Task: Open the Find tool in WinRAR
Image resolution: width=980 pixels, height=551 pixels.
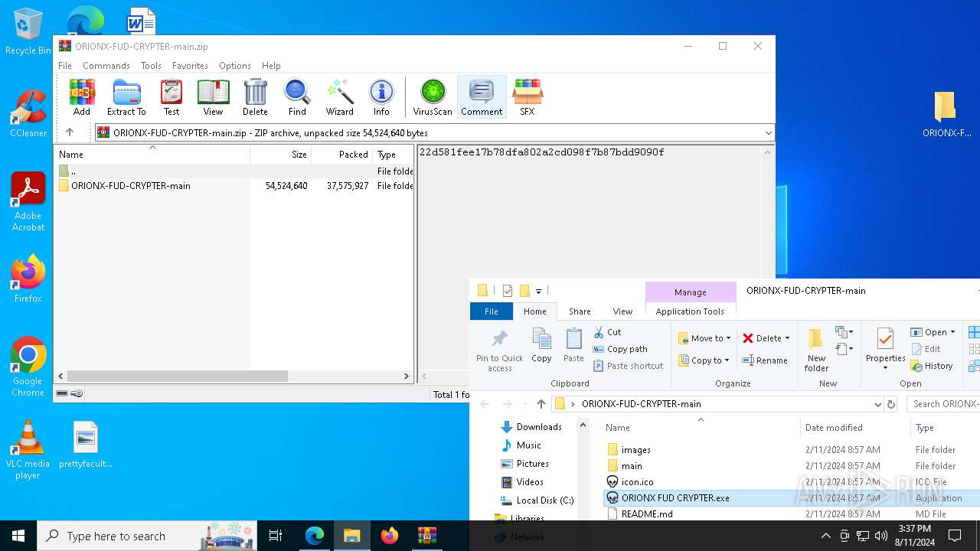Action: click(x=297, y=97)
